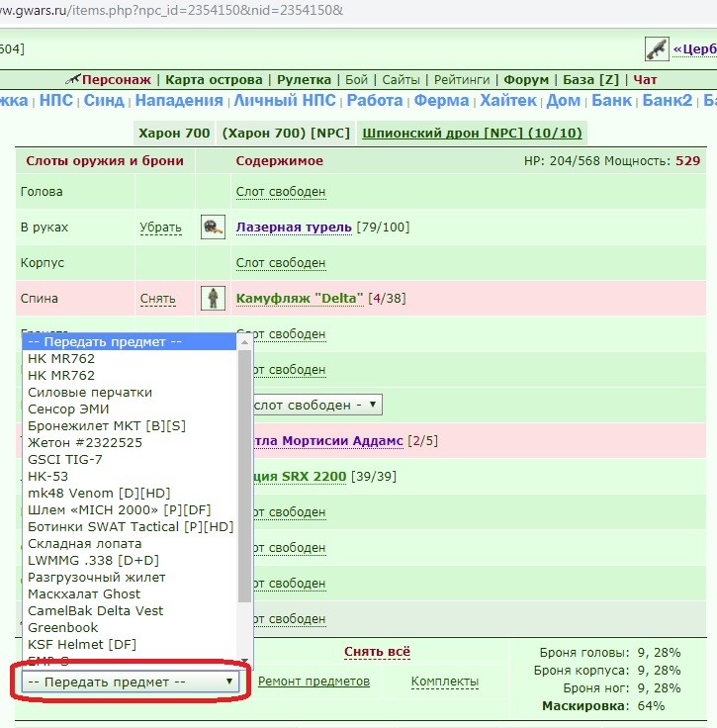Select HK-53 in the dropdown list
The width and height of the screenshot is (717, 728).
(x=47, y=477)
